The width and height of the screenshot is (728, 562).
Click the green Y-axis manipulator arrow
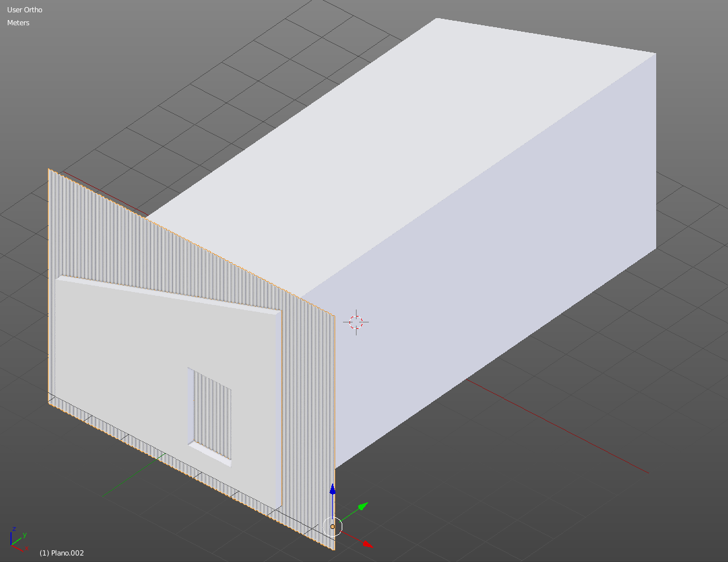pyautogui.click(x=363, y=506)
